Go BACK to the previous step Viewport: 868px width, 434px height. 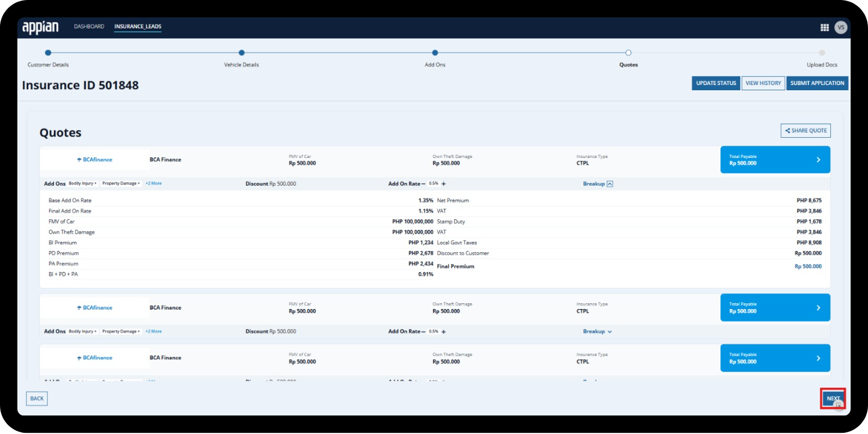click(x=37, y=399)
